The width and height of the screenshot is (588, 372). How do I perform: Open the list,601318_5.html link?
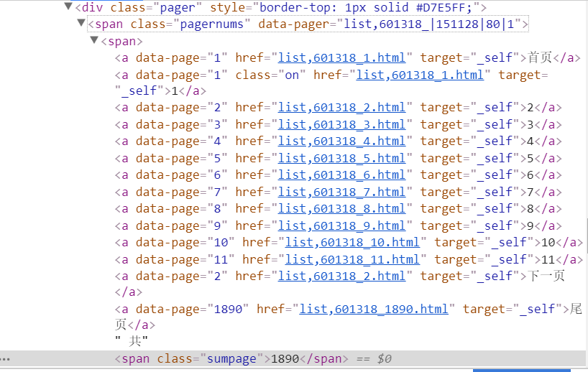[x=341, y=159]
